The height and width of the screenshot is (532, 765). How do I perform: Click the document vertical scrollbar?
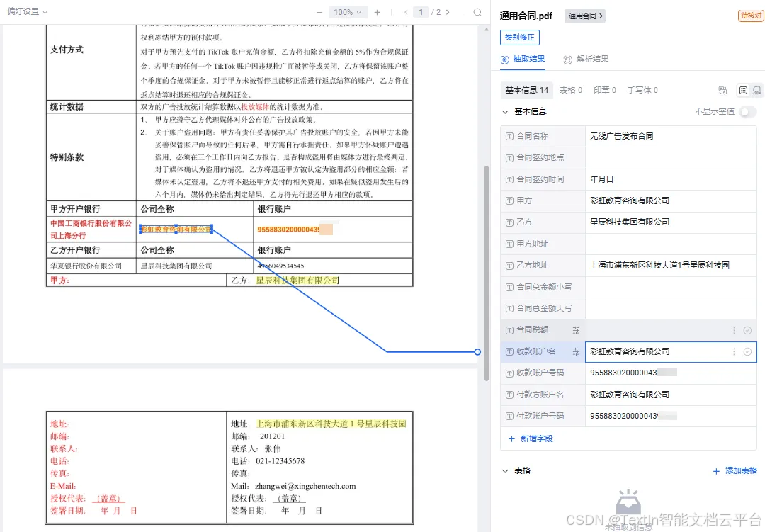pyautogui.click(x=487, y=273)
